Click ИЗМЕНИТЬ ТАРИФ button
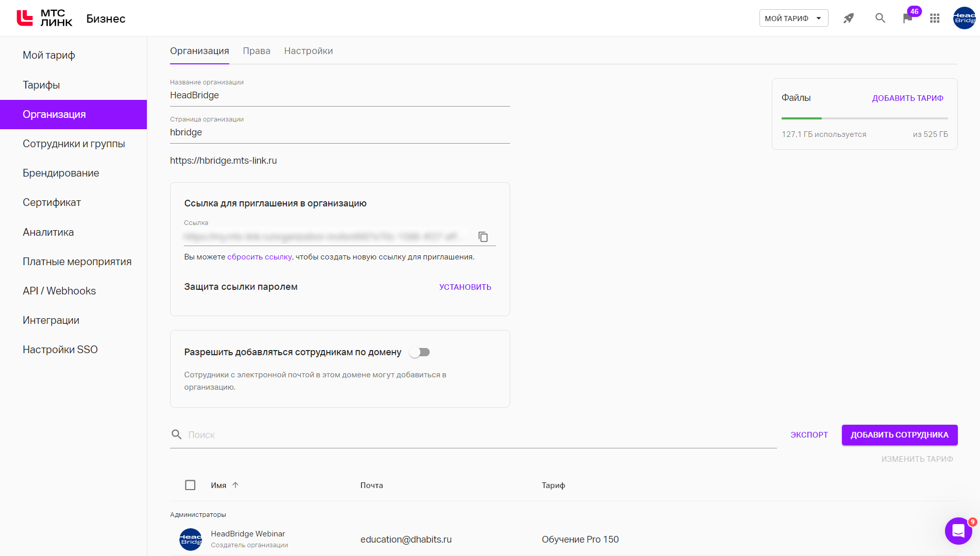The height and width of the screenshot is (556, 980). tap(917, 459)
